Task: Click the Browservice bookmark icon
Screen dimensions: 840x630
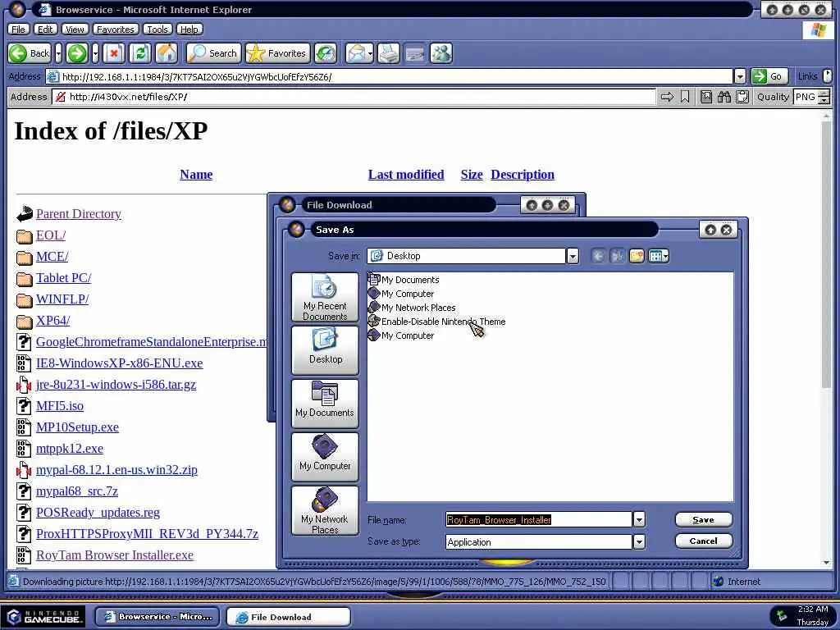Action: coord(685,97)
